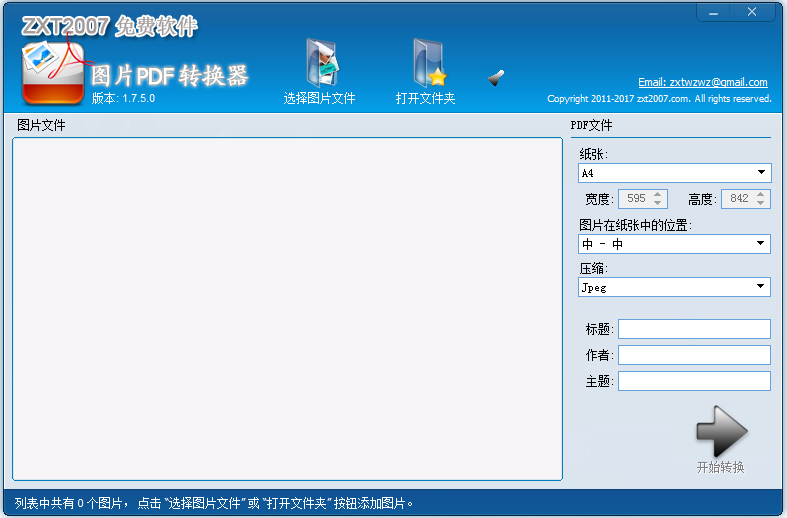This screenshot has width=787, height=518.
Task: Increase the 宽度 value with up arrow
Action: point(658,194)
